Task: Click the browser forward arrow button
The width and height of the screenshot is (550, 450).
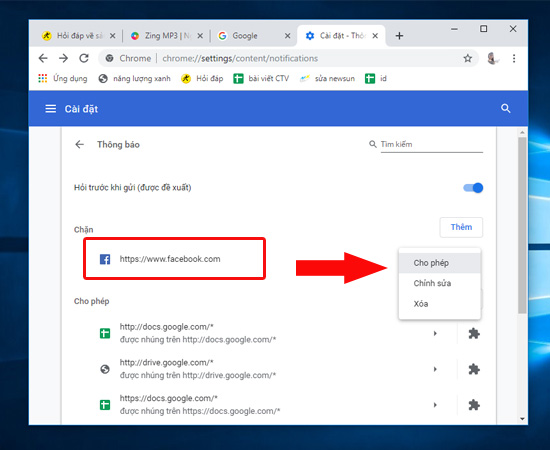Action: [x=63, y=58]
